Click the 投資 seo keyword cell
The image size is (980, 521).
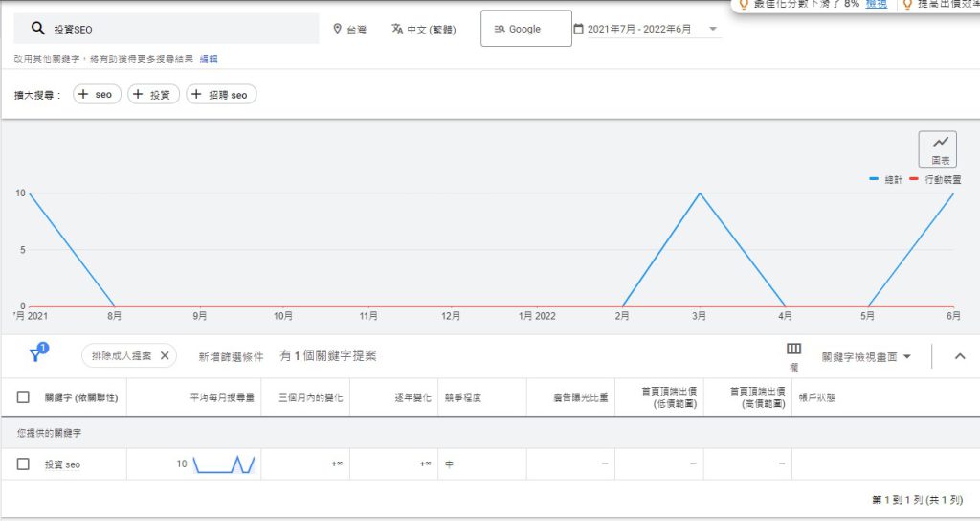tap(62, 464)
